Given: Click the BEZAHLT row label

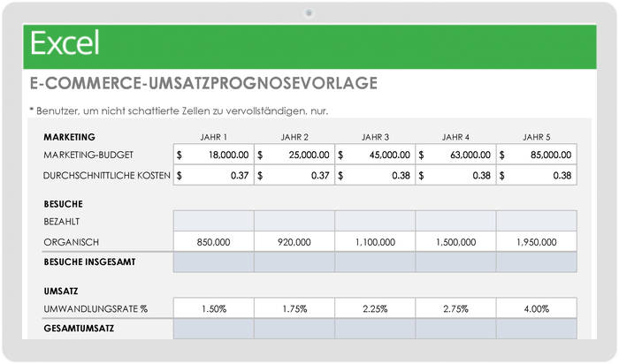Looking at the screenshot, I should pyautogui.click(x=62, y=221).
